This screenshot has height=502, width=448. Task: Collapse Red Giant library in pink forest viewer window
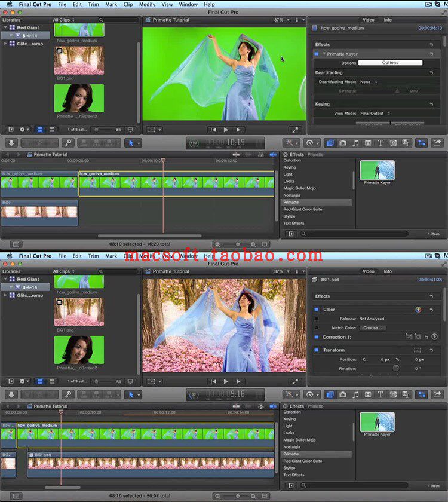(5, 279)
